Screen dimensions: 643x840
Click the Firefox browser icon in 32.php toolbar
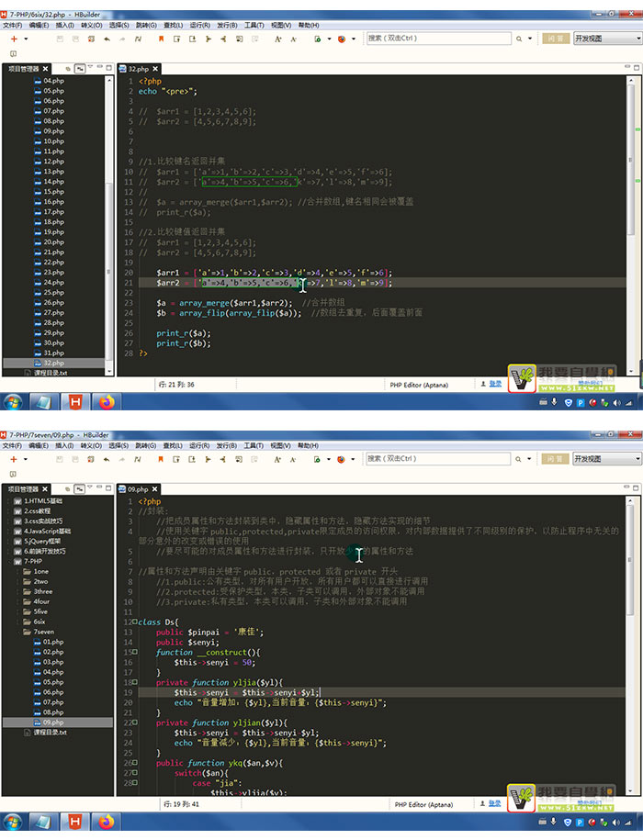(342, 39)
